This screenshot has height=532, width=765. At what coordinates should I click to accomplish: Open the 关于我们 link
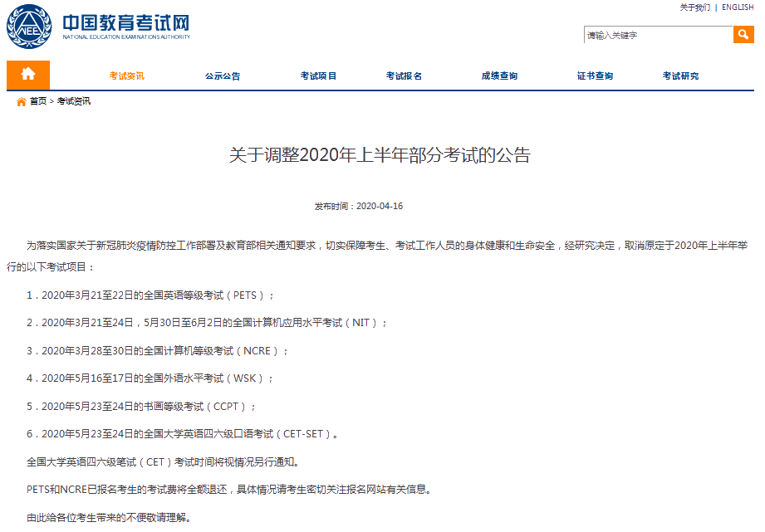pyautogui.click(x=694, y=7)
